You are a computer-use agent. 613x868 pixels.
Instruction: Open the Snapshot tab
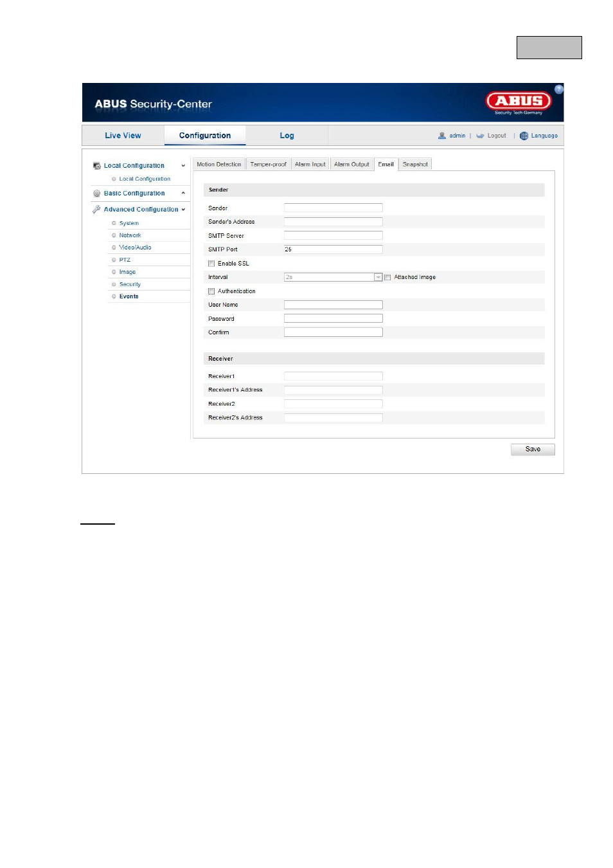[415, 165]
